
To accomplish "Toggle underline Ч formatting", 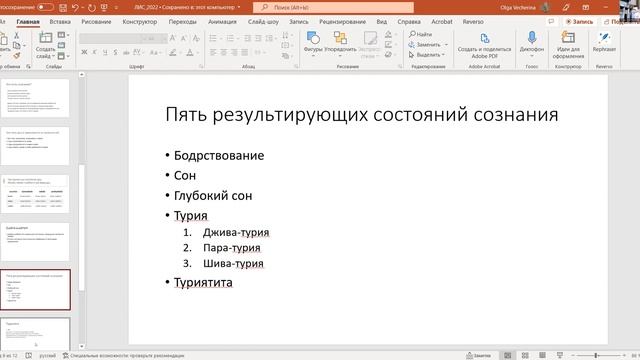I will [105, 52].
